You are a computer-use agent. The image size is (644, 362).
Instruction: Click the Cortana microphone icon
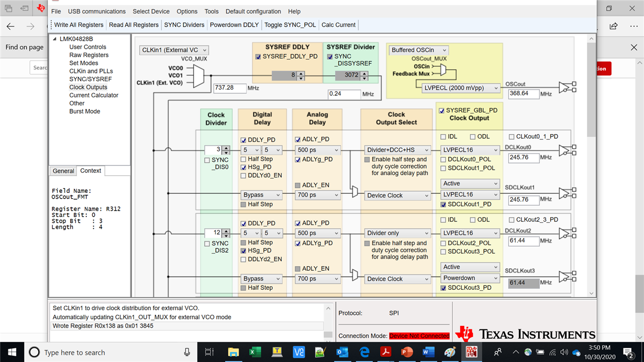187,352
